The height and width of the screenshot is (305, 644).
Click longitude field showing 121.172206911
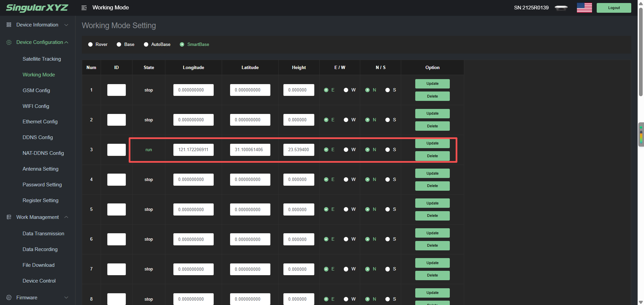point(194,150)
